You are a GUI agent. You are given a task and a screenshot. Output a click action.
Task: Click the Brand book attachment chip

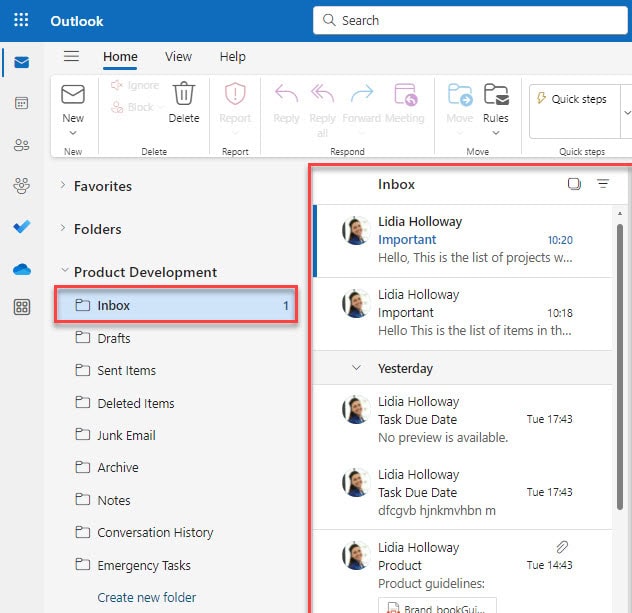point(437,605)
